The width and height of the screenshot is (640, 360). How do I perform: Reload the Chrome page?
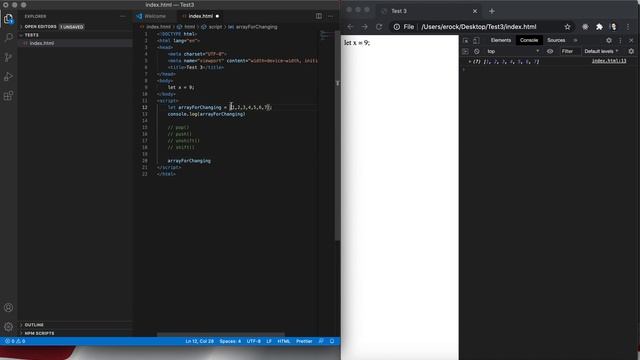coord(379,27)
